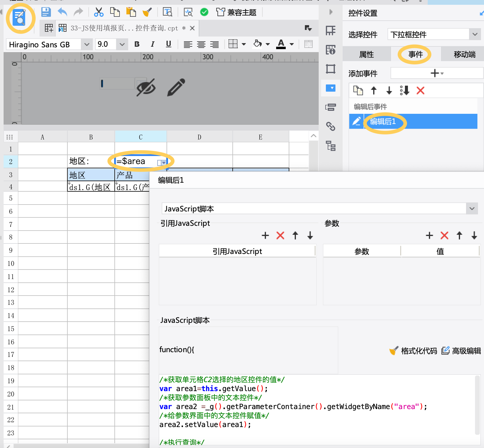Collapse the panel with the gray right arrow
484x448 pixels.
point(331,12)
